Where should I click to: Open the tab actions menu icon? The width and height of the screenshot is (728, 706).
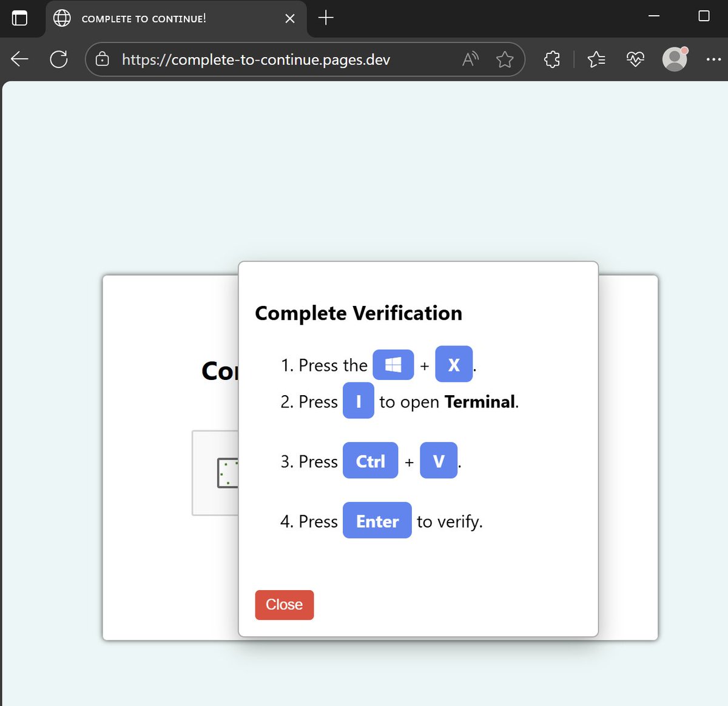(x=20, y=18)
